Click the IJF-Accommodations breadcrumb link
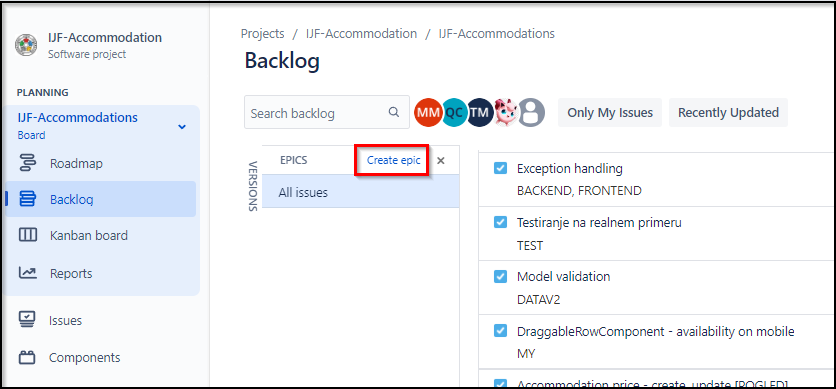The height and width of the screenshot is (389, 836). pyautogui.click(x=496, y=34)
